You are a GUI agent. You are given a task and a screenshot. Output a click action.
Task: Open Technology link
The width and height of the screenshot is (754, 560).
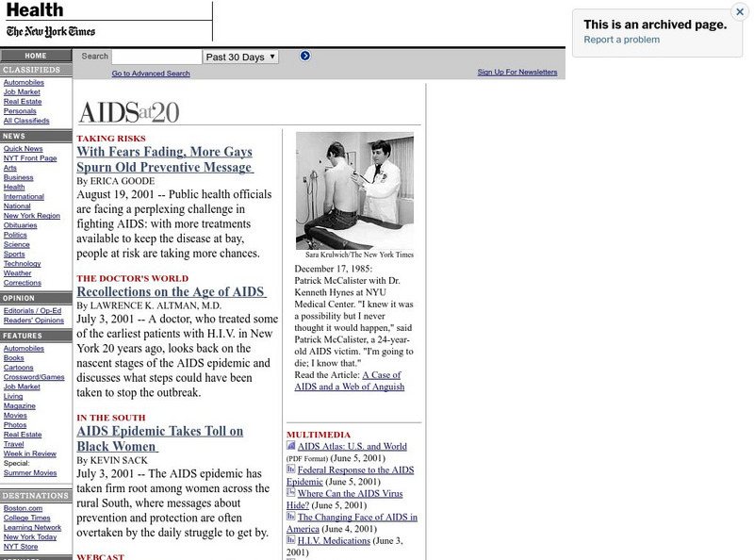(22, 264)
